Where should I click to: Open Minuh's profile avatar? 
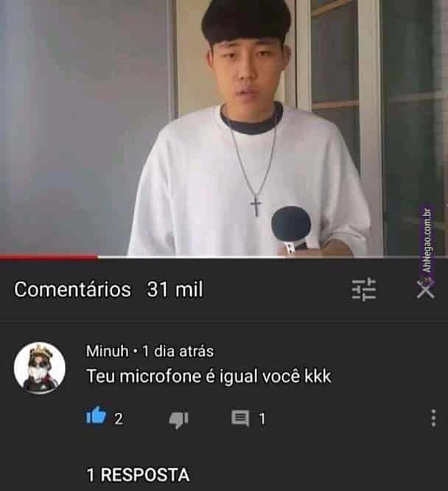click(40, 368)
